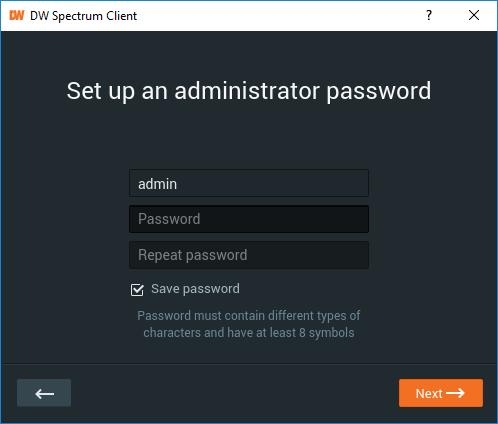
Task: Focus the admin username field
Action: pos(249,183)
